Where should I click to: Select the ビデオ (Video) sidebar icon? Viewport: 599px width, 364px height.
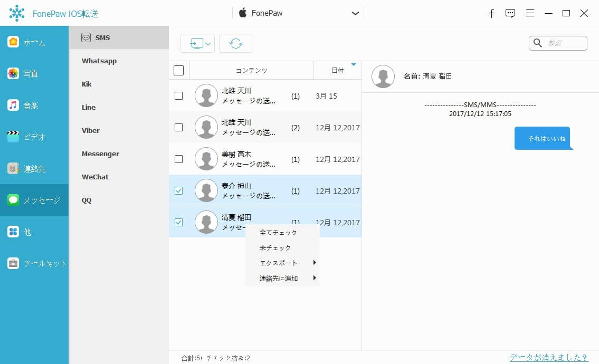pyautogui.click(x=14, y=137)
